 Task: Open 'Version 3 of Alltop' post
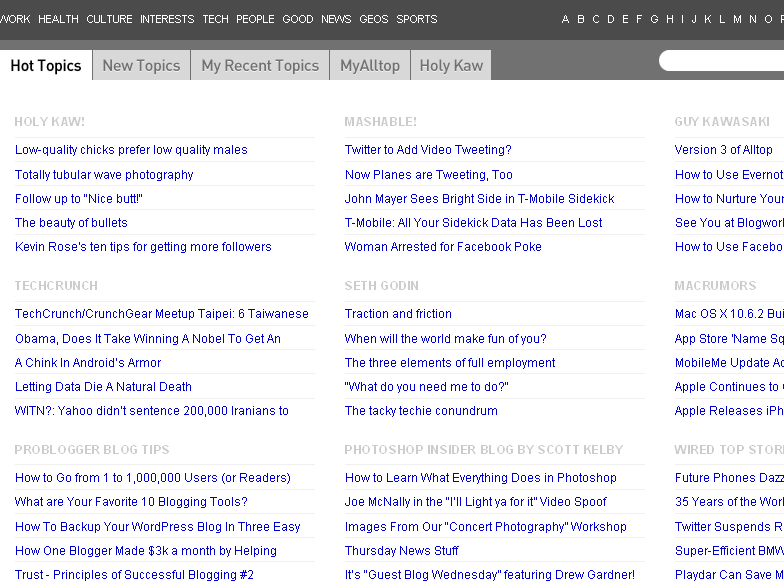(x=724, y=150)
